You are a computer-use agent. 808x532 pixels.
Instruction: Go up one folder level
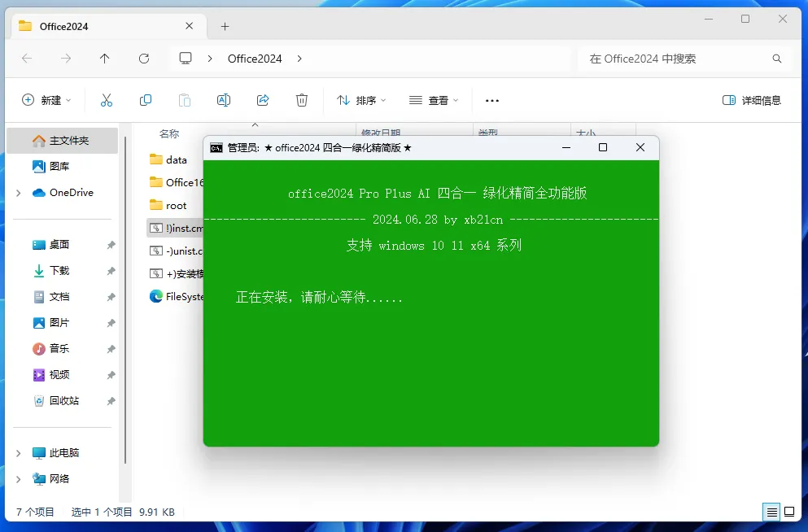(x=105, y=59)
